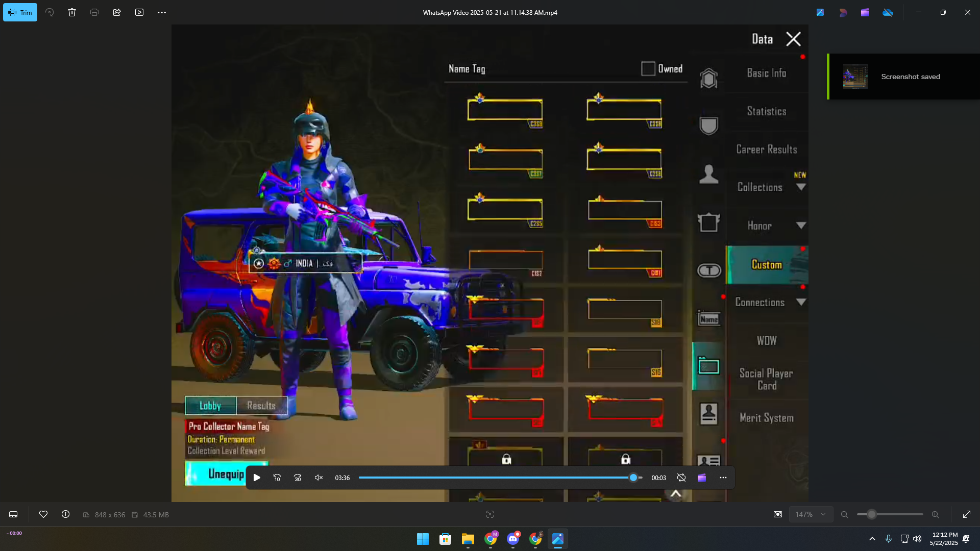Open the Print icon in the toolbar
Image resolution: width=980 pixels, height=551 pixels.
[94, 12]
